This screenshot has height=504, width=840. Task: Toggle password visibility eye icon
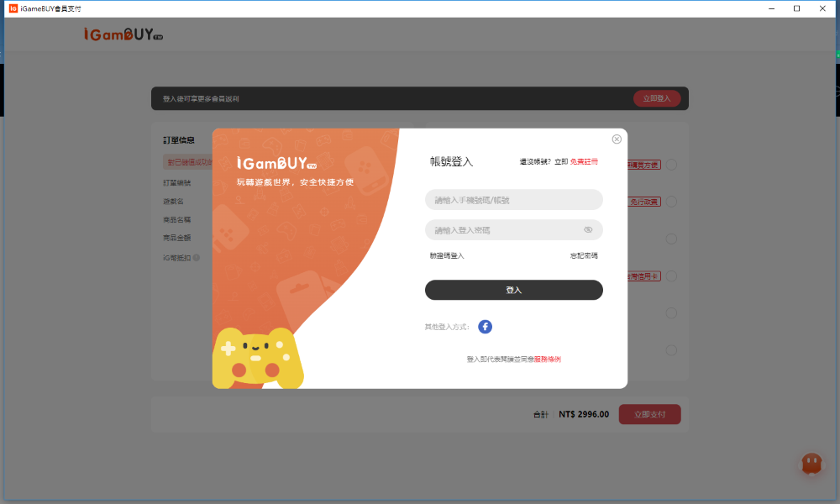(588, 230)
